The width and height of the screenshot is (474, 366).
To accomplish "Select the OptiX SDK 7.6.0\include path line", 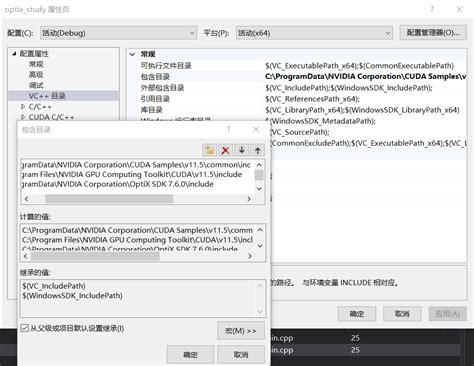I will coord(117,184).
